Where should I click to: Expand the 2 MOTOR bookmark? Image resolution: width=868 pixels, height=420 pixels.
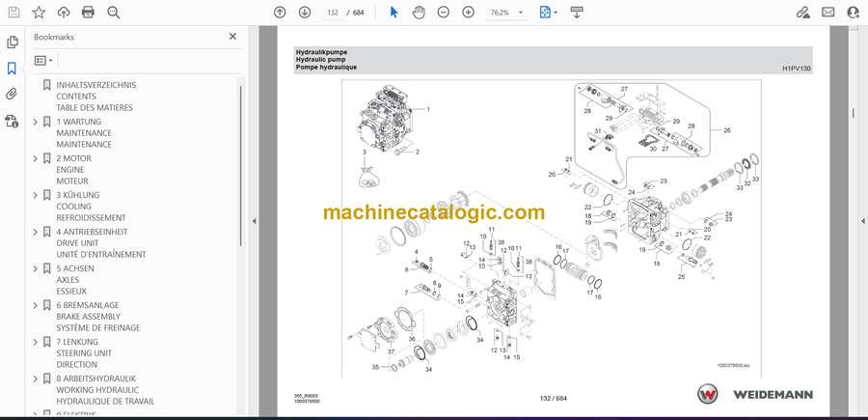pos(36,158)
